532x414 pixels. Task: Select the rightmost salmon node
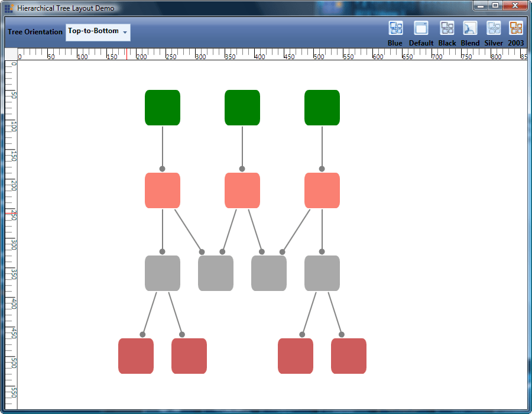[322, 190]
